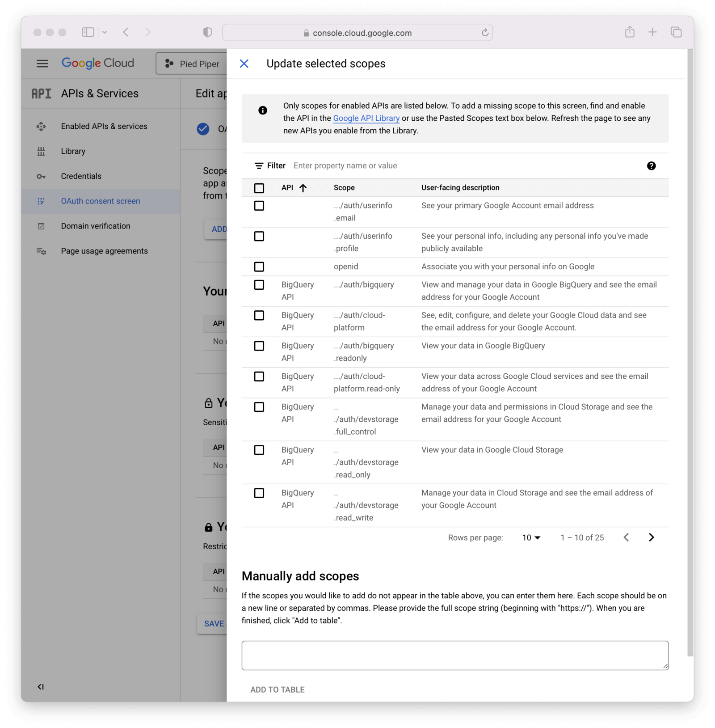Open the navigation hamburger menu
Viewport: 715px width, 728px height.
(x=42, y=63)
